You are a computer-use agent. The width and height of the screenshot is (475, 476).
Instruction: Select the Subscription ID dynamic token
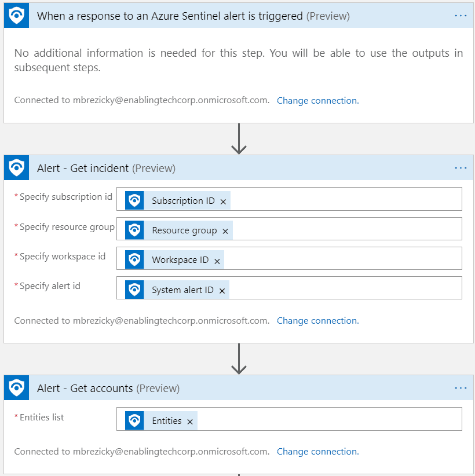click(178, 200)
